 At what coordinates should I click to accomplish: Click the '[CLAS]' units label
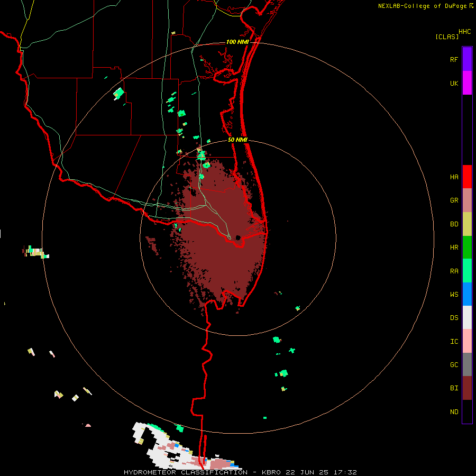tap(447, 36)
